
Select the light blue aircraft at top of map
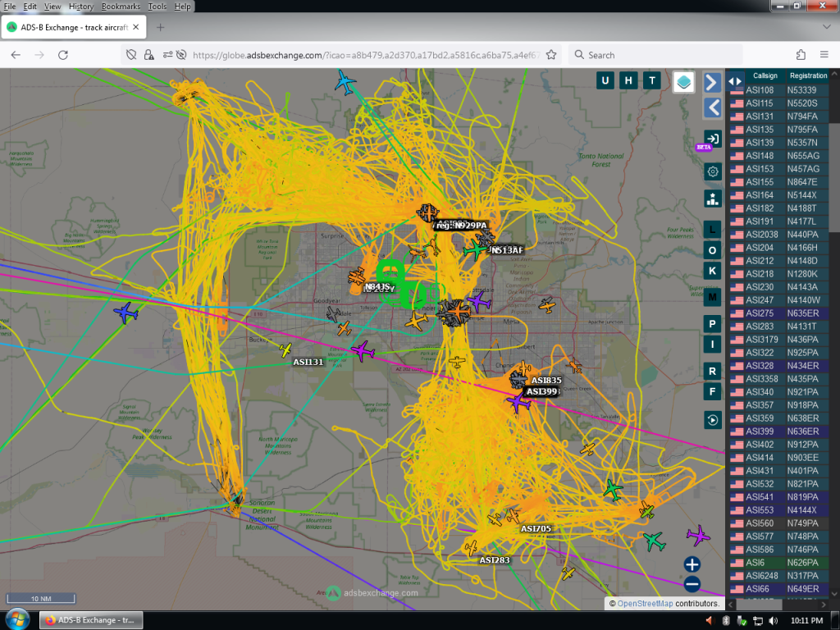point(345,83)
